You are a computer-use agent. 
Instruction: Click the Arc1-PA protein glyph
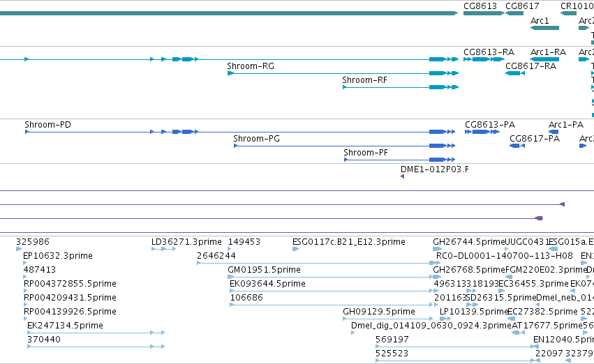(x=554, y=132)
